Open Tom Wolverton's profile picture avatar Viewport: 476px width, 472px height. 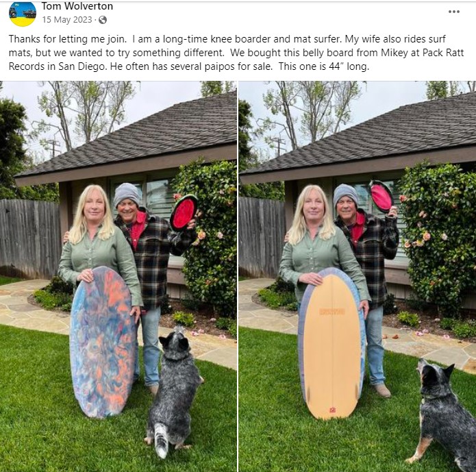click(23, 13)
